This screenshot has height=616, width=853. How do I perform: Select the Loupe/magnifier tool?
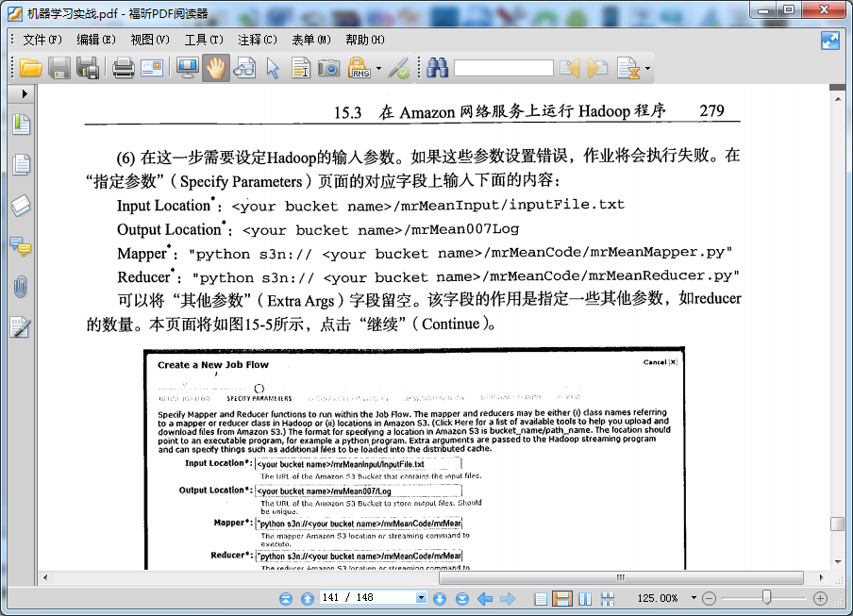[x=243, y=68]
